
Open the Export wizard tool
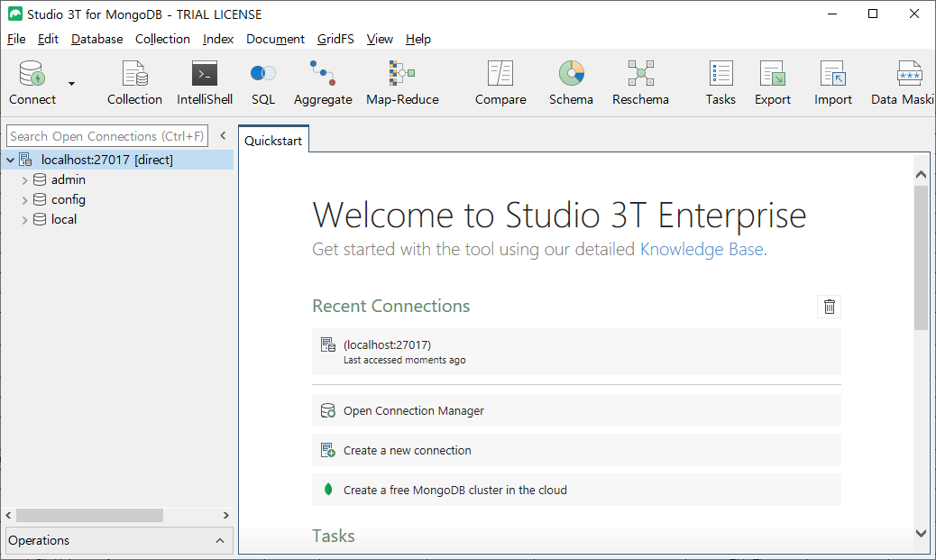(x=773, y=83)
